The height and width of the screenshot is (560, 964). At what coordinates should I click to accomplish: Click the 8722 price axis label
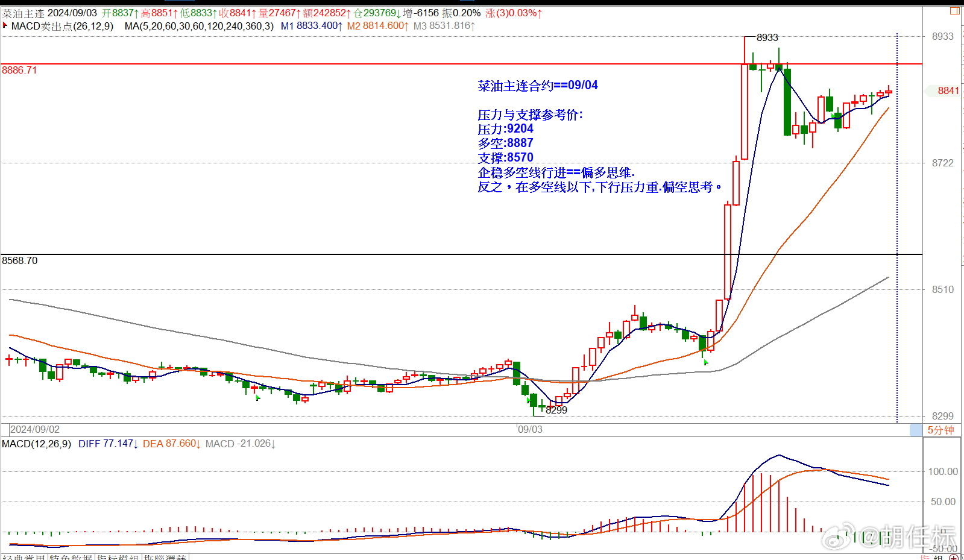943,163
